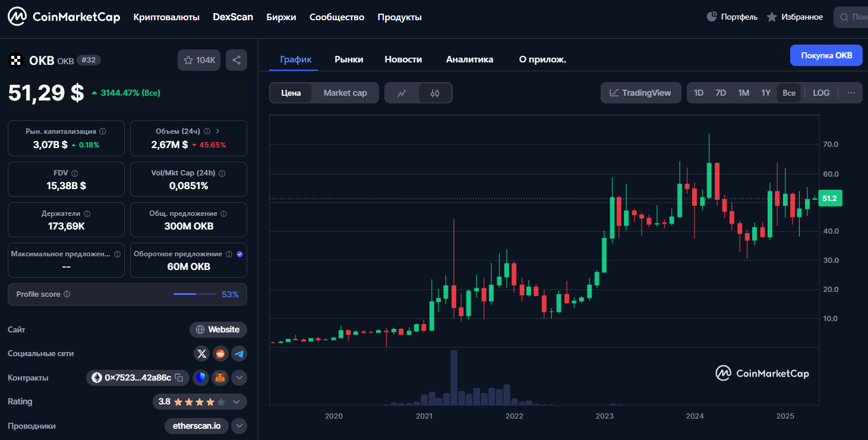Open the TradingView chart mode
868x440 pixels.
(640, 93)
